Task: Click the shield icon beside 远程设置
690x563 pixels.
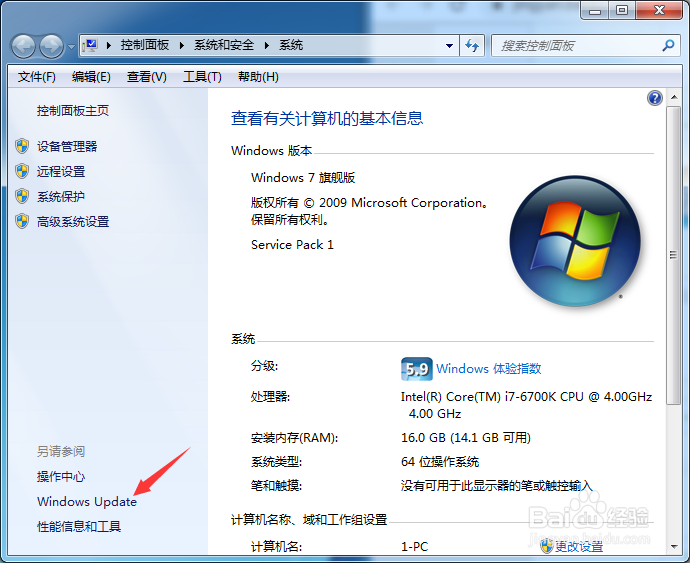Action: click(x=22, y=171)
